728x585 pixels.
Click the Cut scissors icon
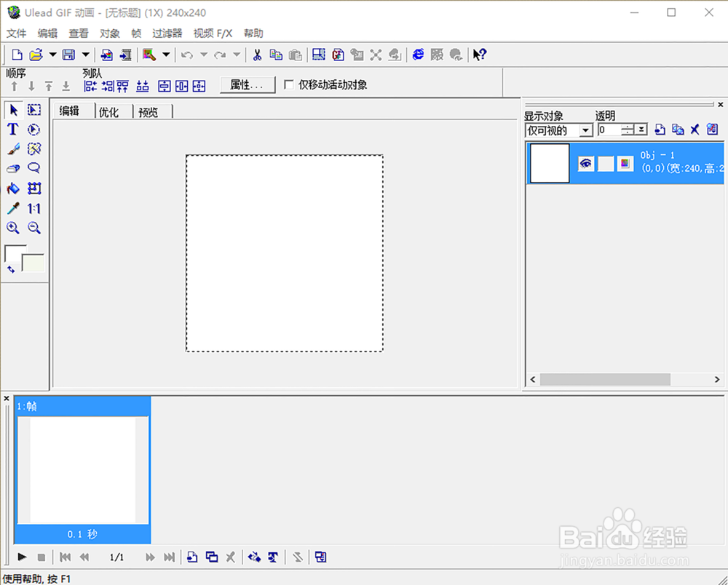(x=257, y=55)
